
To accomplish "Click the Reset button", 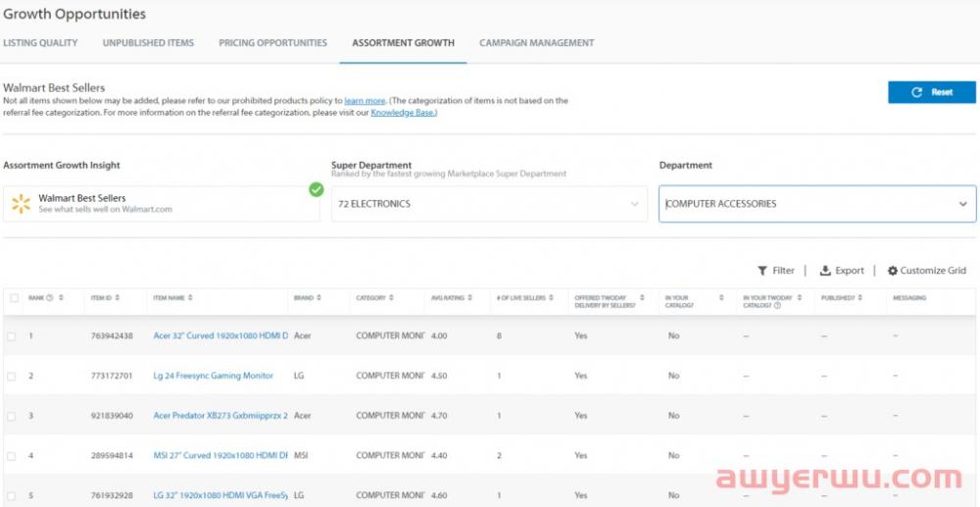I will 932,92.
